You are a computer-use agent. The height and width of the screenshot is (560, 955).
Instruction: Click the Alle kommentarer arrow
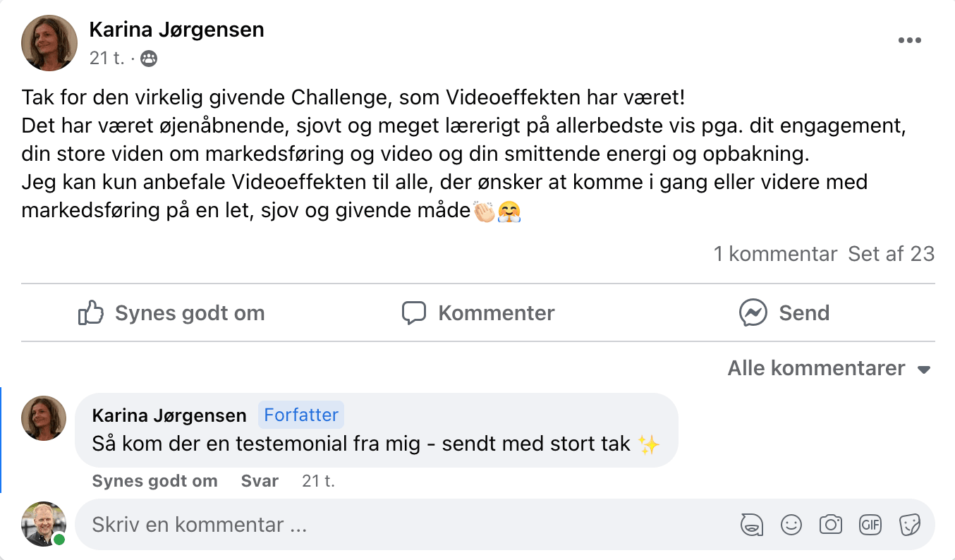tap(924, 370)
